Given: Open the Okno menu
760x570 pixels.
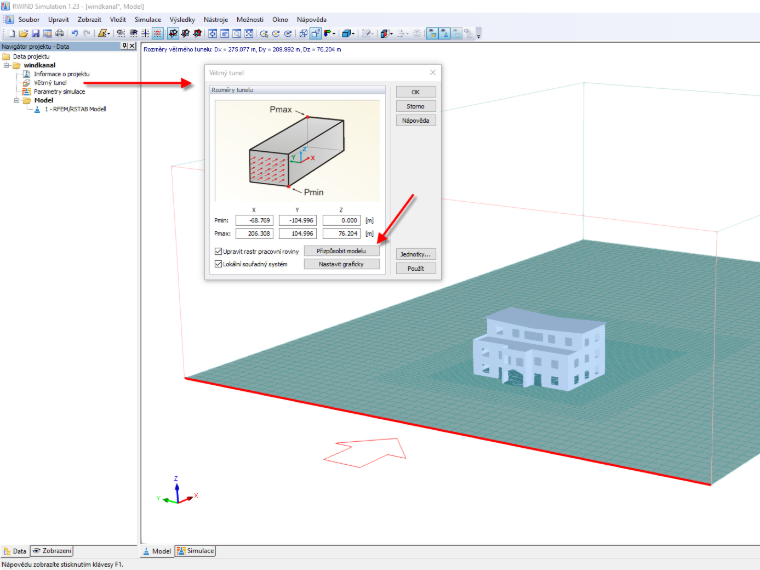Looking at the screenshot, I should tap(280, 19).
